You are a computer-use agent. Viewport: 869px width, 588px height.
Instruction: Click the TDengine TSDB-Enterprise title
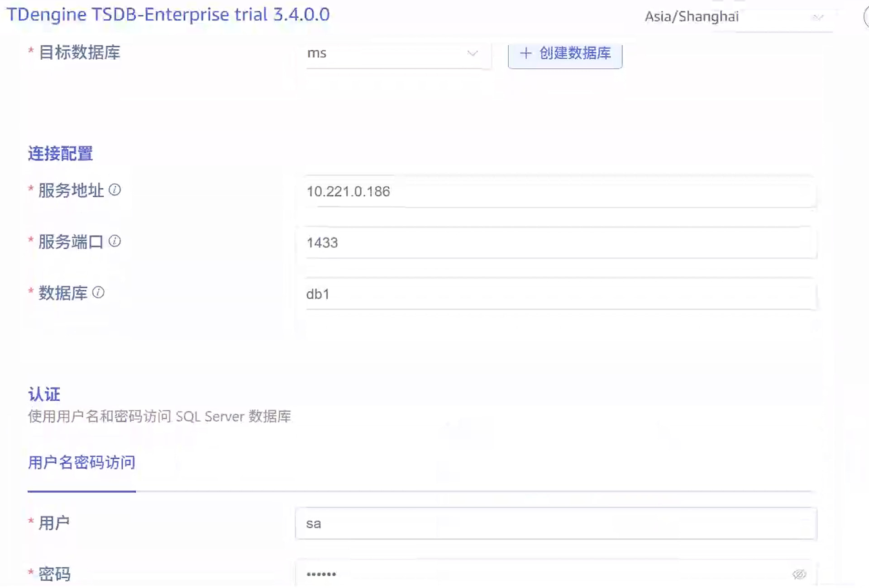coord(168,14)
